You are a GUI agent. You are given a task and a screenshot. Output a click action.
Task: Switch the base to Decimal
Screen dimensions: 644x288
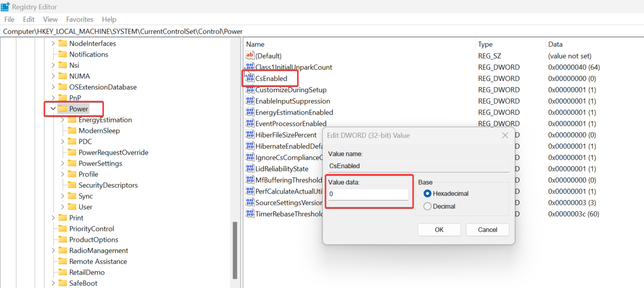pos(427,206)
